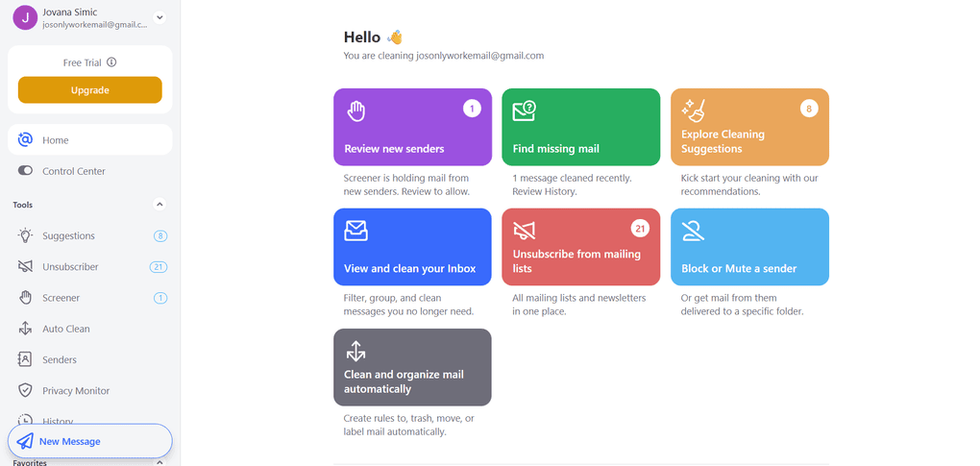
Task: Go to Screener in the sidebar
Action: [90, 297]
